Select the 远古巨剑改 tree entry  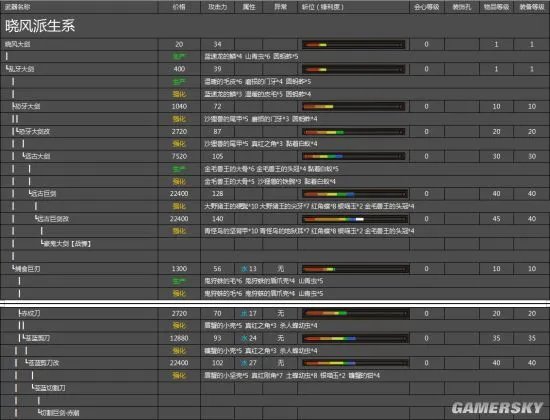click(52, 219)
